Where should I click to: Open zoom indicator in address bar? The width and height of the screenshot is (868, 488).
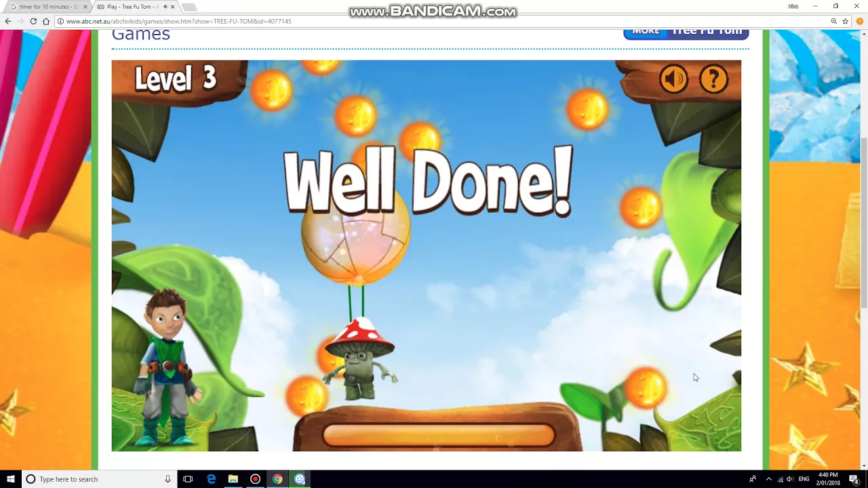(833, 21)
